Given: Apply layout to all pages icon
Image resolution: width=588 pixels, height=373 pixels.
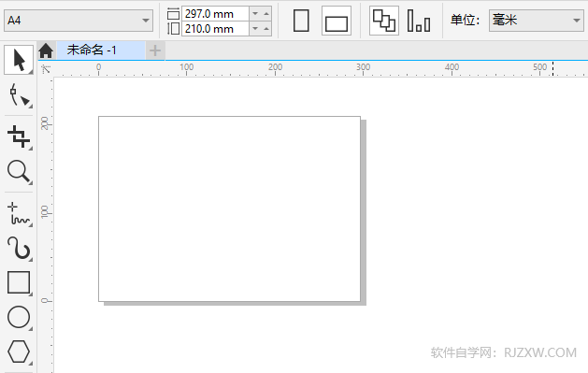Looking at the screenshot, I should coord(384,21).
